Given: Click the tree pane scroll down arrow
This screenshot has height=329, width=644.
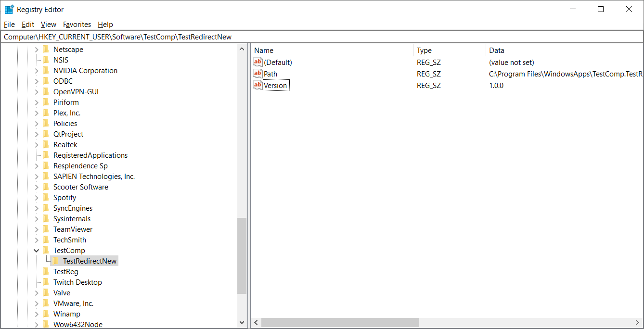Looking at the screenshot, I should click(242, 322).
